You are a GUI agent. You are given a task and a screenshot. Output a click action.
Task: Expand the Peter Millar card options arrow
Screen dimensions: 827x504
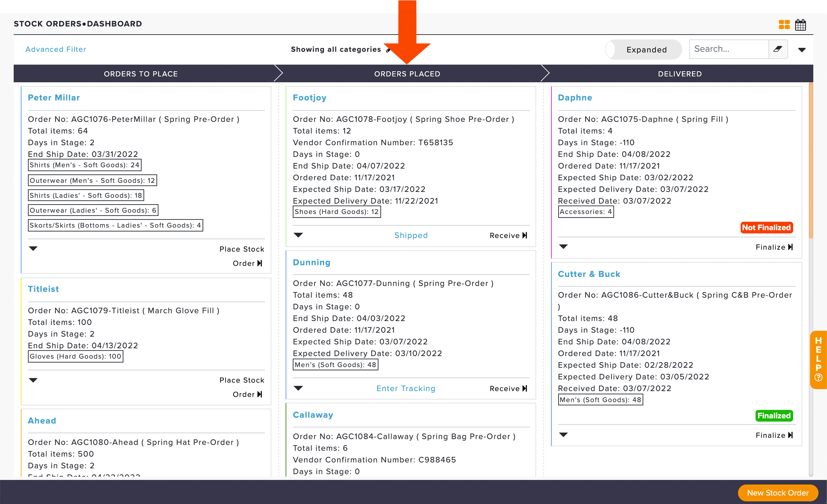pyautogui.click(x=33, y=248)
